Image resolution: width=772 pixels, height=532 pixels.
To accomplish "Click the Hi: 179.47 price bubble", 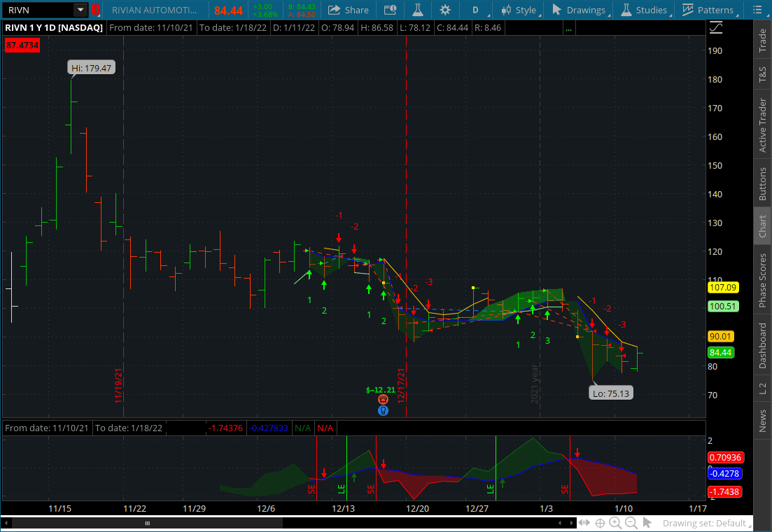I will point(92,68).
